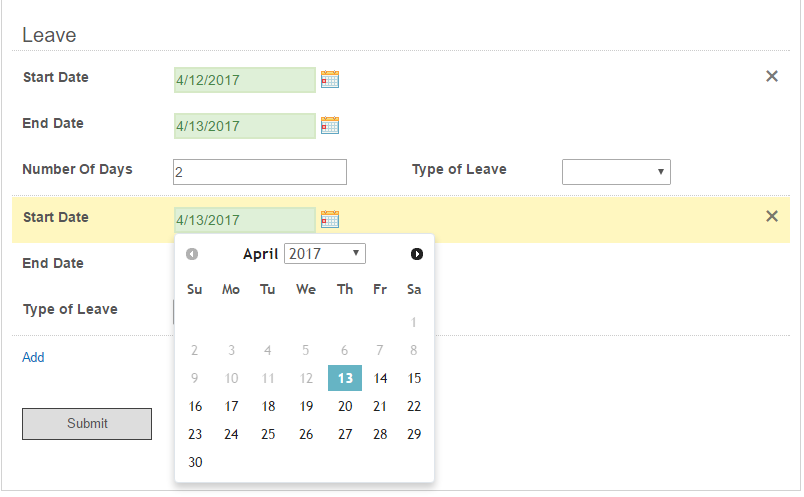This screenshot has height=497, width=804.
Task: Click the highlighted Start Date 4/13/2017 field
Action: 244,220
